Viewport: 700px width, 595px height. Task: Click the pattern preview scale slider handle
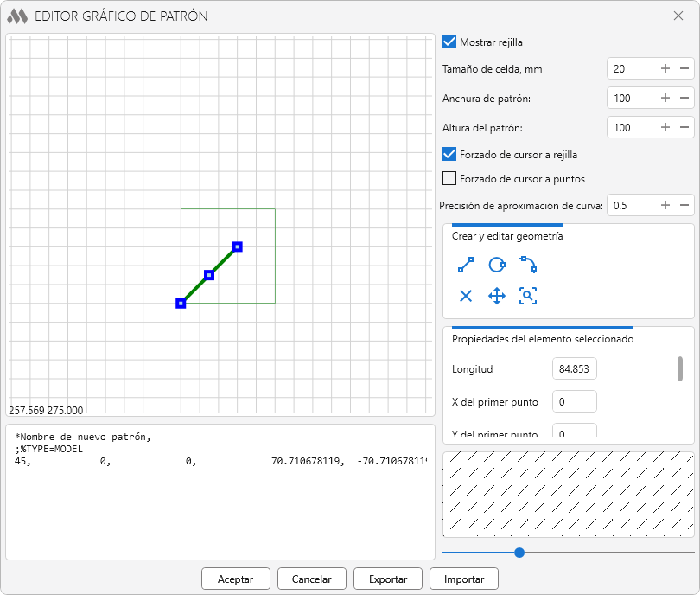click(519, 553)
